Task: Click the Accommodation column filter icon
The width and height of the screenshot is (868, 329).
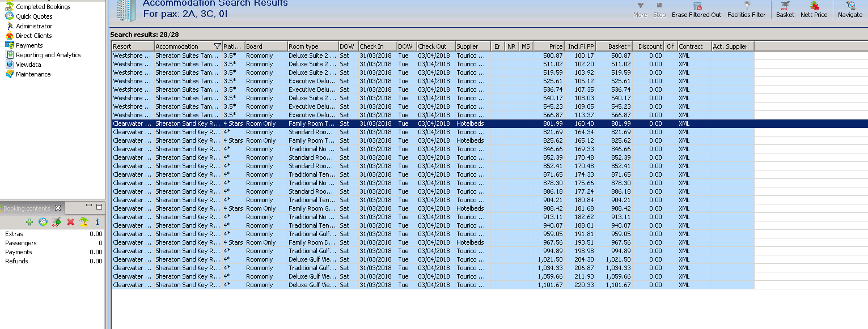Action: click(217, 46)
